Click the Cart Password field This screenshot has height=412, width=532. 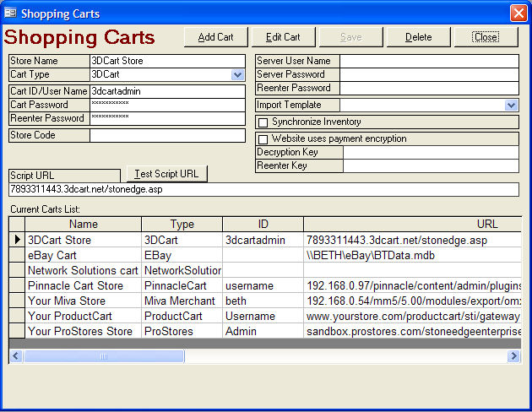(167, 106)
